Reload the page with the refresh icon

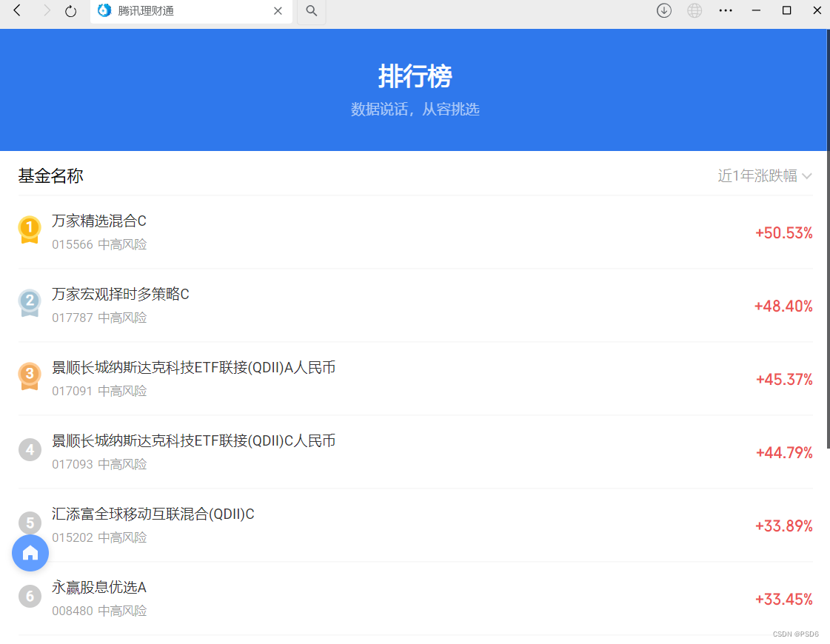coord(70,11)
